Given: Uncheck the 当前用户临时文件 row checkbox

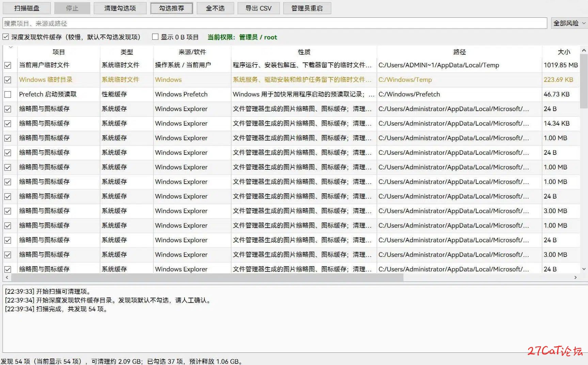Looking at the screenshot, I should click(x=8, y=65).
